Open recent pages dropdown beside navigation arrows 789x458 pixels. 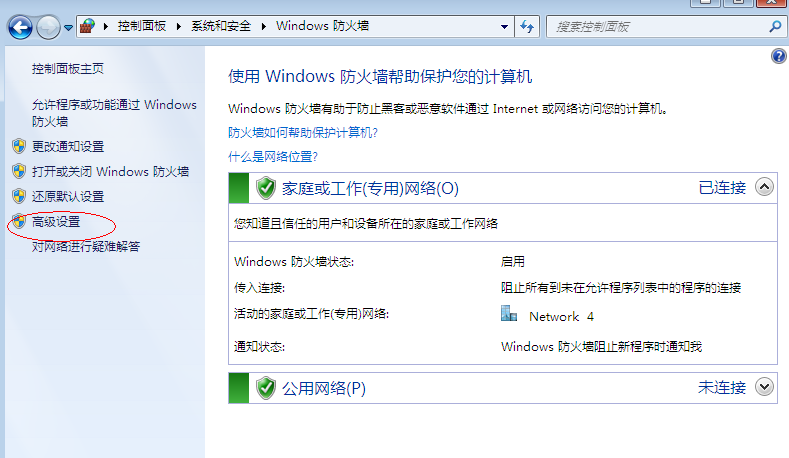coord(68,28)
